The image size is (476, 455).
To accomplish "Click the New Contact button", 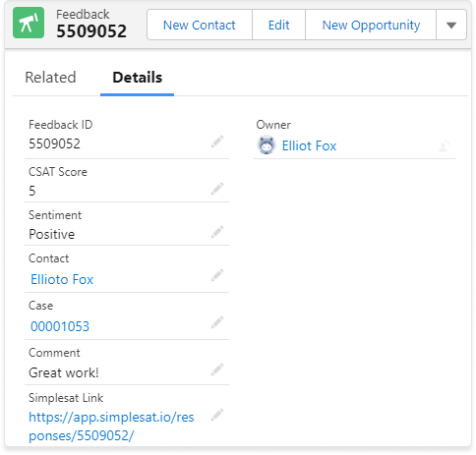I will coord(200,25).
